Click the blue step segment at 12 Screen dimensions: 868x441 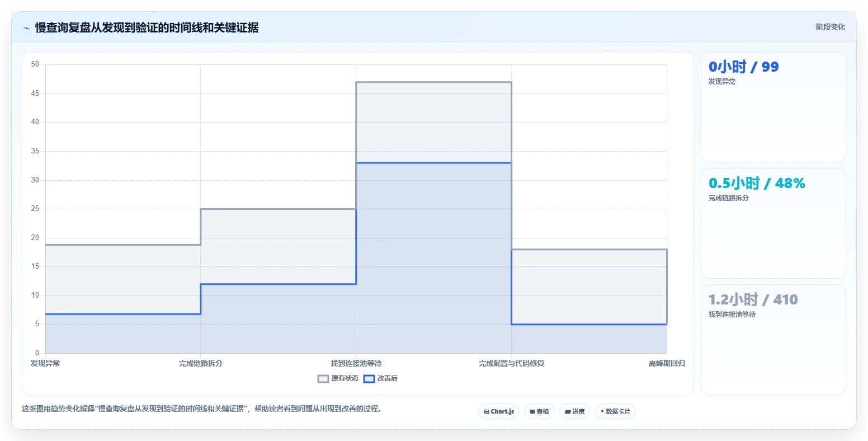279,284
